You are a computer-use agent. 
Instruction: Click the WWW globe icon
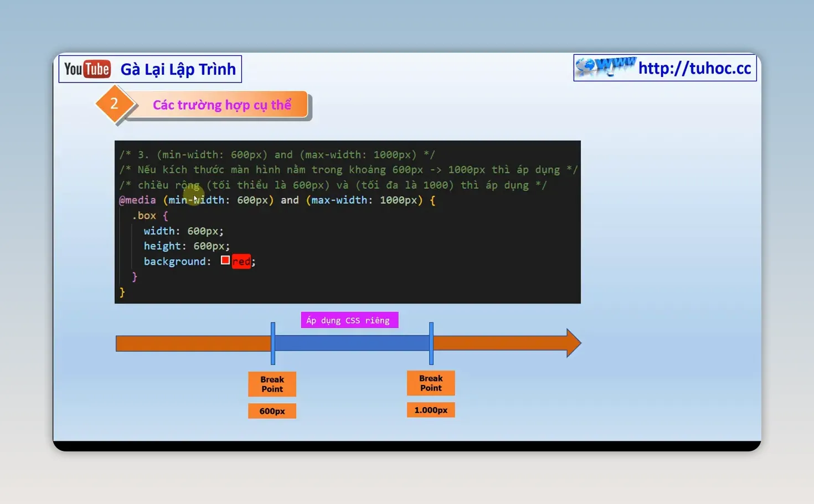point(605,66)
